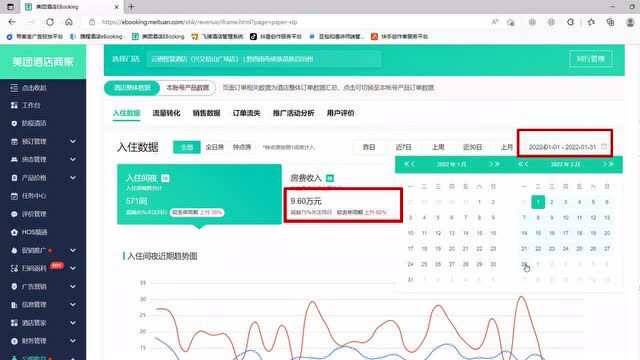Select the 入住间夜 571间 card
The height and width of the screenshot is (360, 640).
coord(199,194)
